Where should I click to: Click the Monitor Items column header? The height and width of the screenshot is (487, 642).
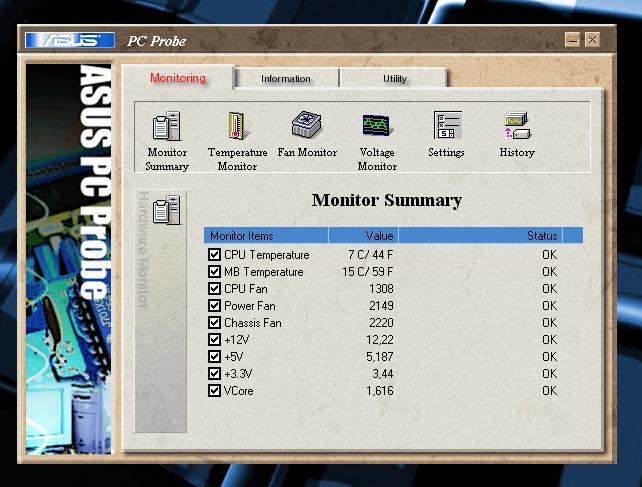click(x=266, y=236)
